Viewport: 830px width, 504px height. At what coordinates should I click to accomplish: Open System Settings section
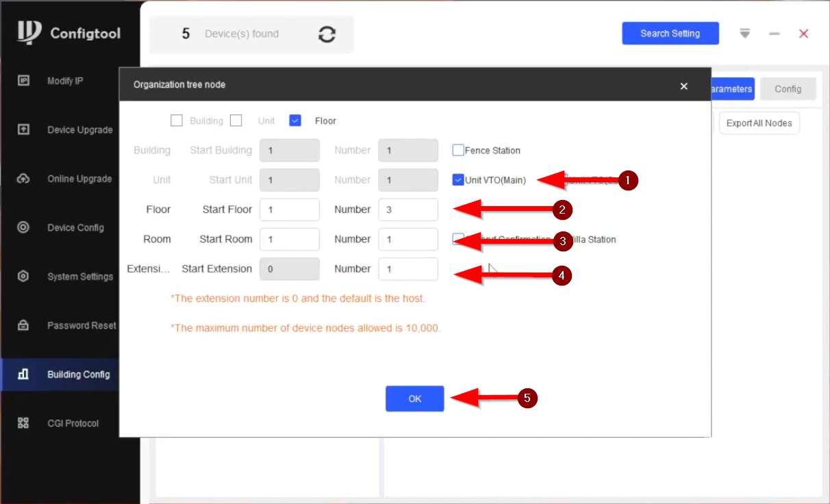point(80,277)
